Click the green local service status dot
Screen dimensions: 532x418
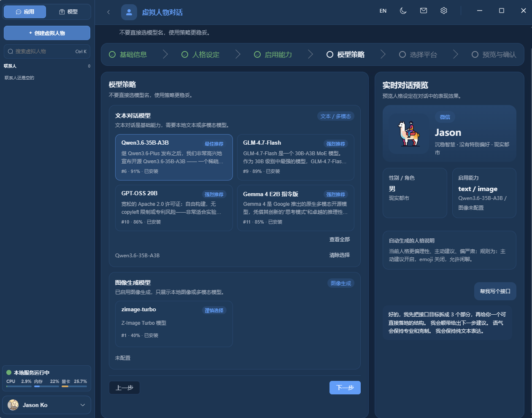pos(9,372)
